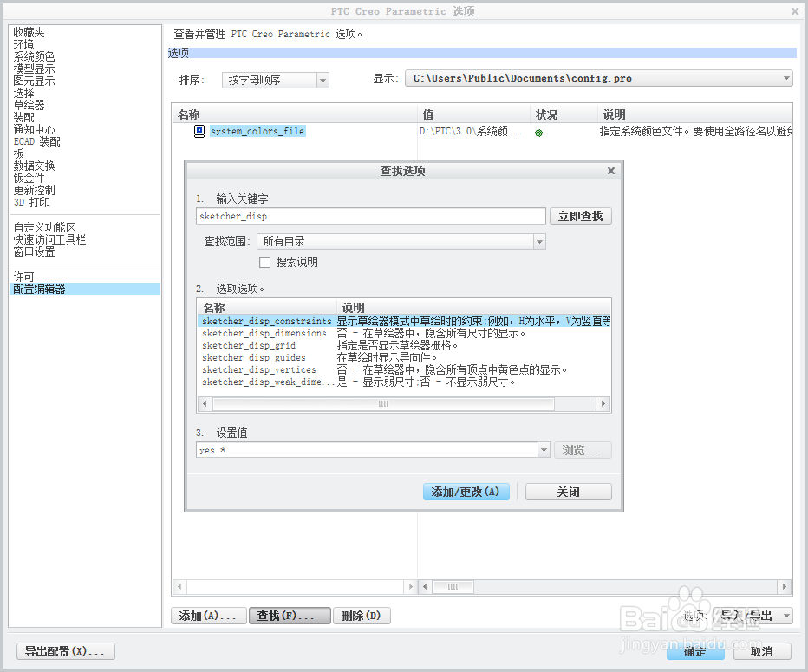Open the 数据交换 category
808x672 pixels.
34,166
